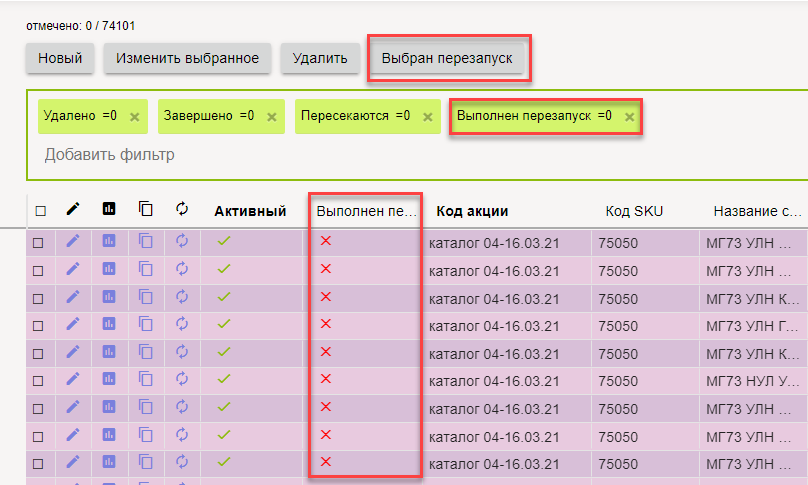Focus the 'Добавить фильтр' input field
The height and width of the screenshot is (485, 808).
(110, 155)
